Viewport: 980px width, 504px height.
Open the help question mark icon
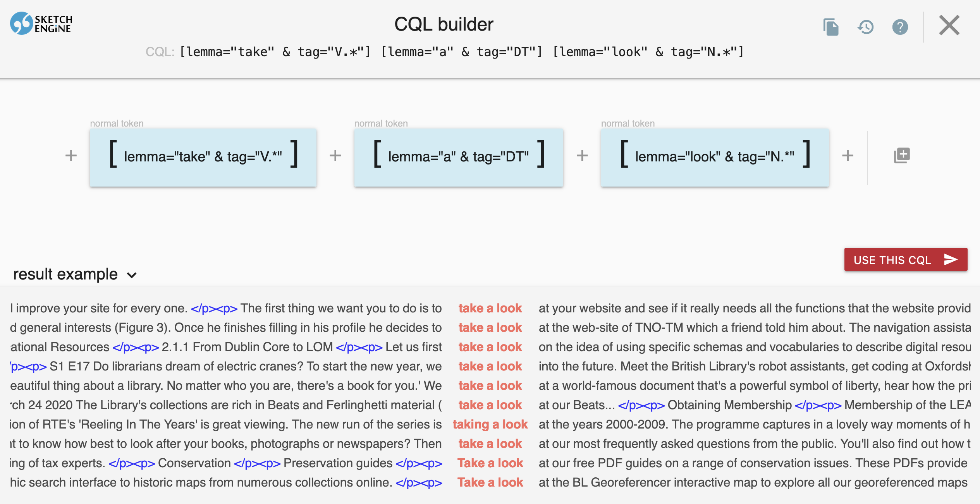(900, 27)
